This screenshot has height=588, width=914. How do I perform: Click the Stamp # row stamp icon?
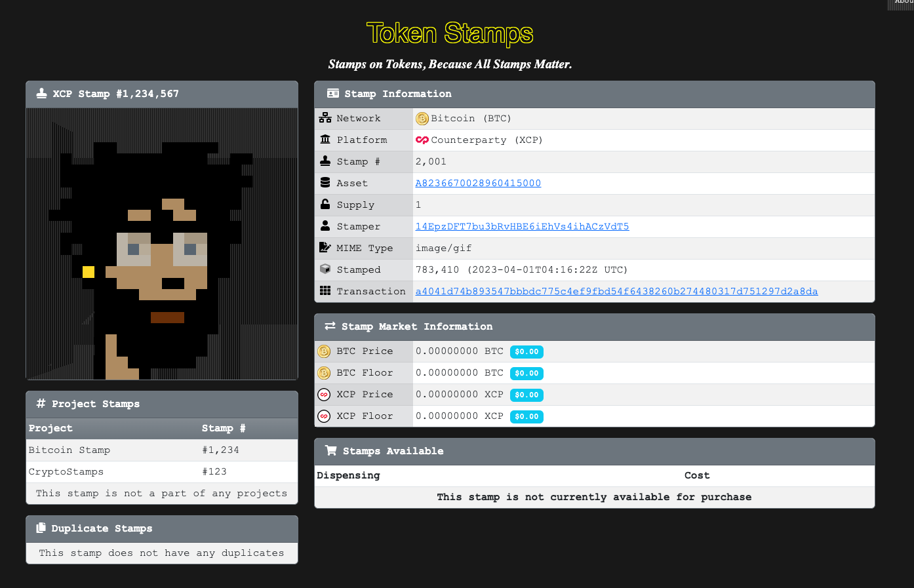325,161
